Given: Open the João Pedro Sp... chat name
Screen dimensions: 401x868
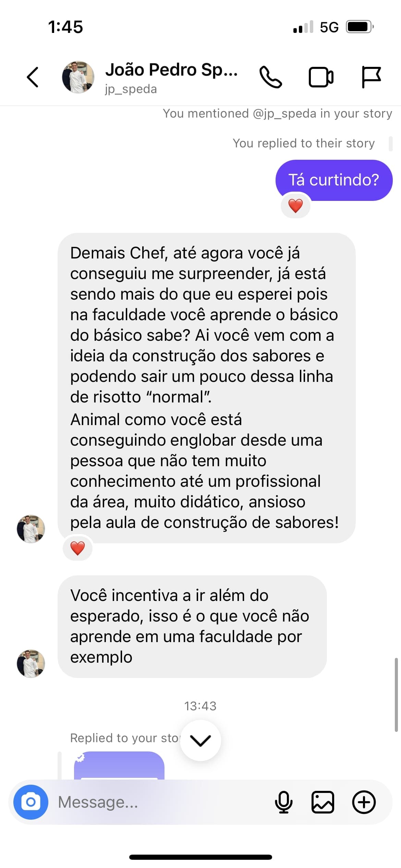Looking at the screenshot, I should click(171, 70).
